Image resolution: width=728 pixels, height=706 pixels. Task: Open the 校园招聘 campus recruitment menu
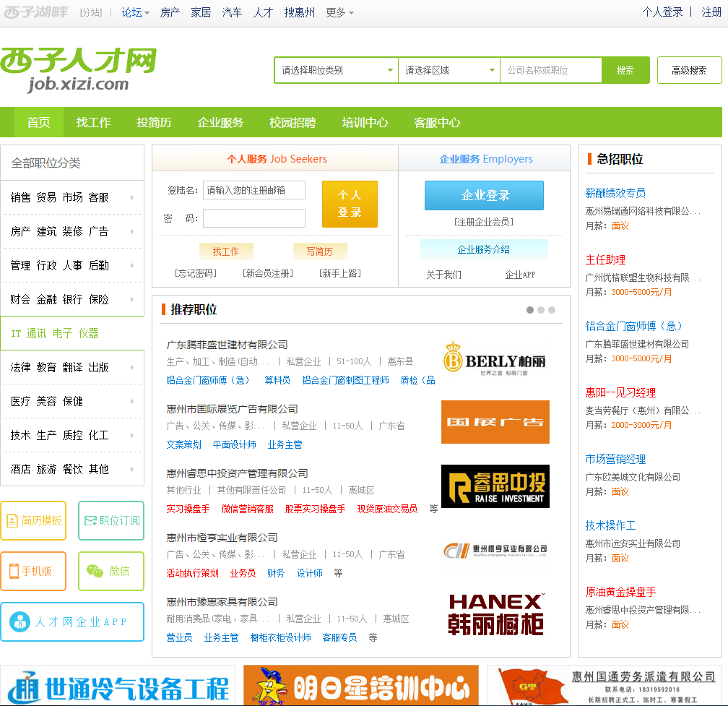point(292,122)
